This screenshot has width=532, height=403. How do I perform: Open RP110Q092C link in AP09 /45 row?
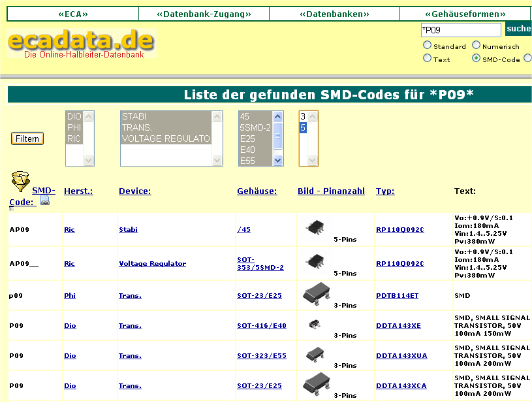point(400,230)
